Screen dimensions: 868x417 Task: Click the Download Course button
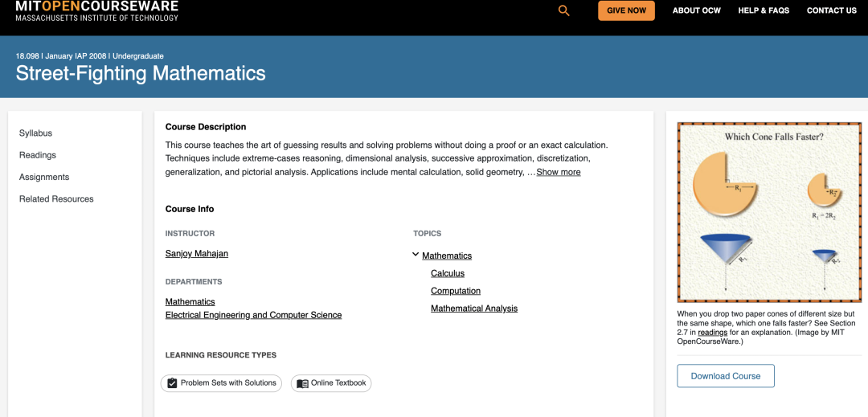[x=725, y=376]
